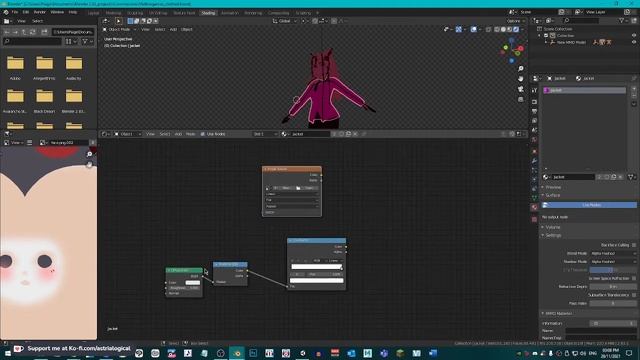
Task: Refresh the file browser list
Action: 33,32
